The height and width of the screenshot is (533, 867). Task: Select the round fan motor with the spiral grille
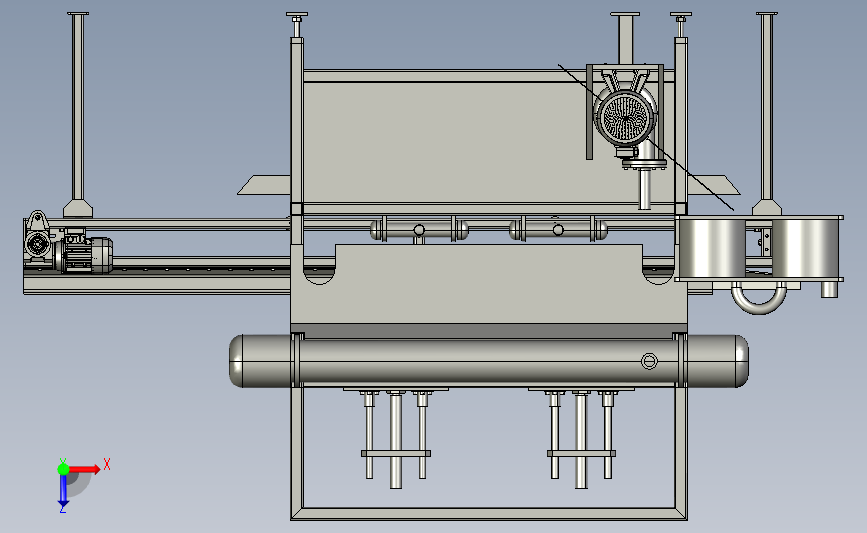pyautogui.click(x=625, y=117)
